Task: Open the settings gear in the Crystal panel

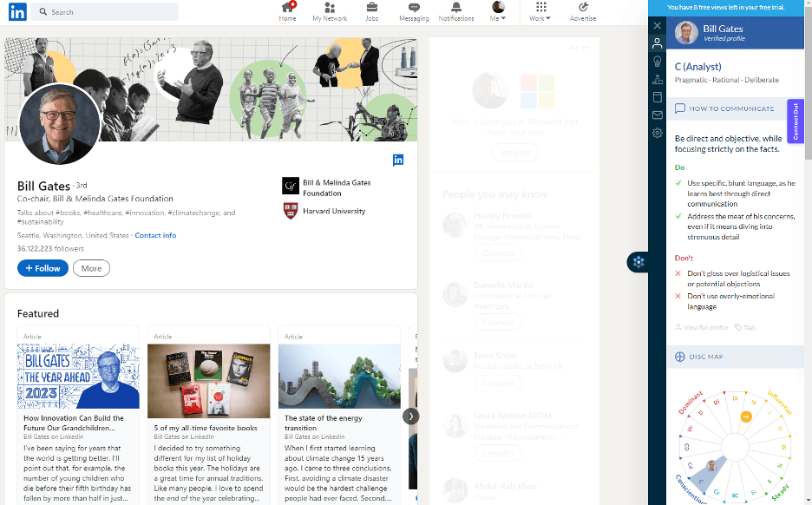Action: point(657,133)
